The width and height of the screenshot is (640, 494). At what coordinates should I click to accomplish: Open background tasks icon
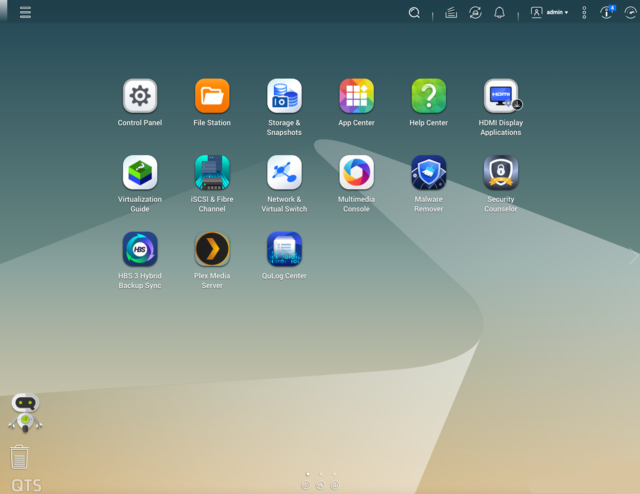coord(451,13)
